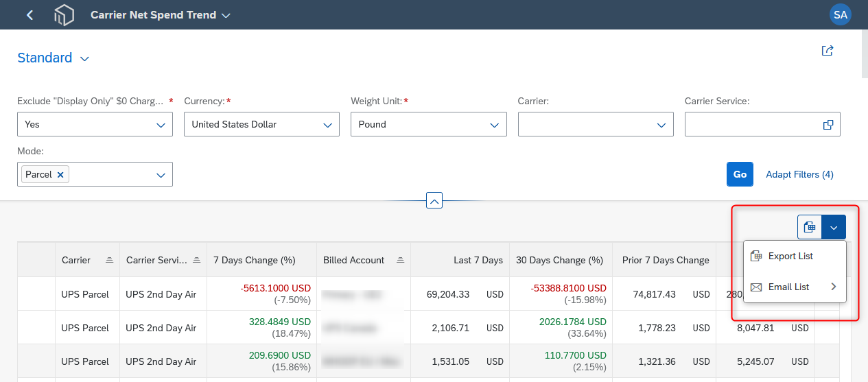Open the SA user profile avatar
This screenshot has width=868, height=382.
(841, 14)
